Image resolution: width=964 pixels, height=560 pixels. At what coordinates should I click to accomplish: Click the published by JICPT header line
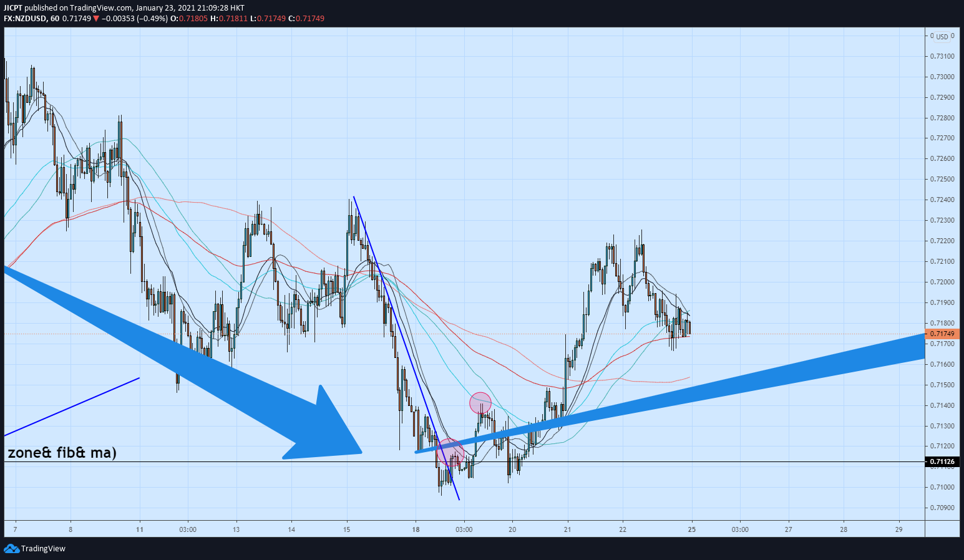pyautogui.click(x=124, y=7)
